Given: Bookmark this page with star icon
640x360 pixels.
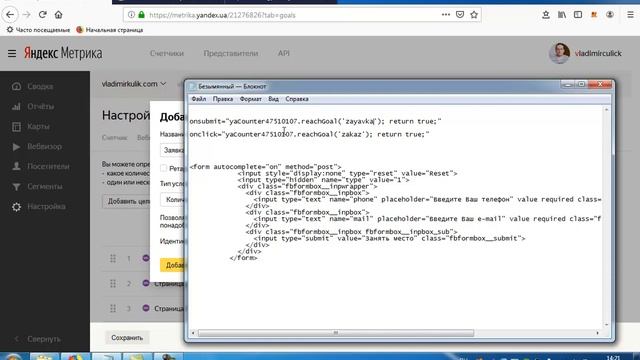Looking at the screenshot, I should [474, 15].
